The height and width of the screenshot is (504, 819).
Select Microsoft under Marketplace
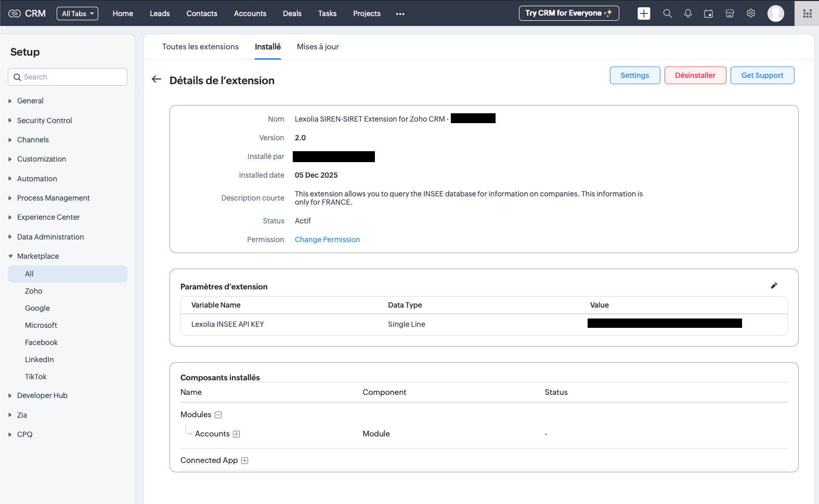(41, 325)
